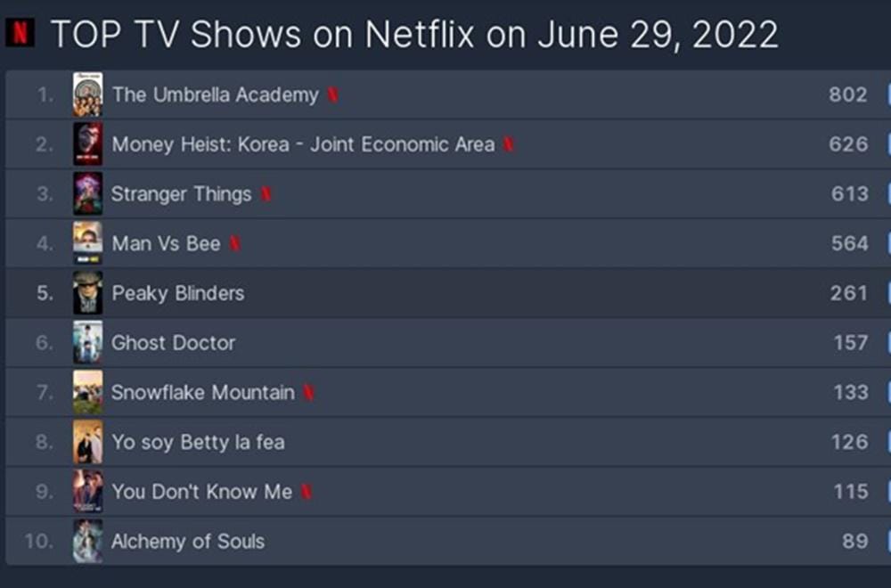
Task: Click the 261 points value for Peaky Blinders
Action: click(848, 293)
